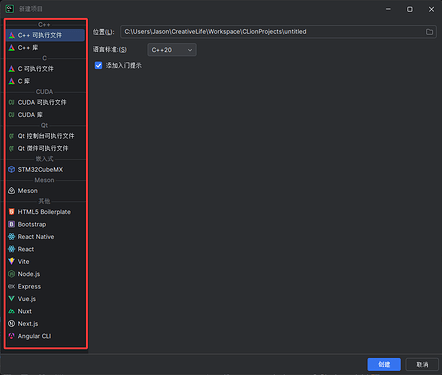Click the 取消 cancel button
Screen dimensions: 442x375
(422, 364)
